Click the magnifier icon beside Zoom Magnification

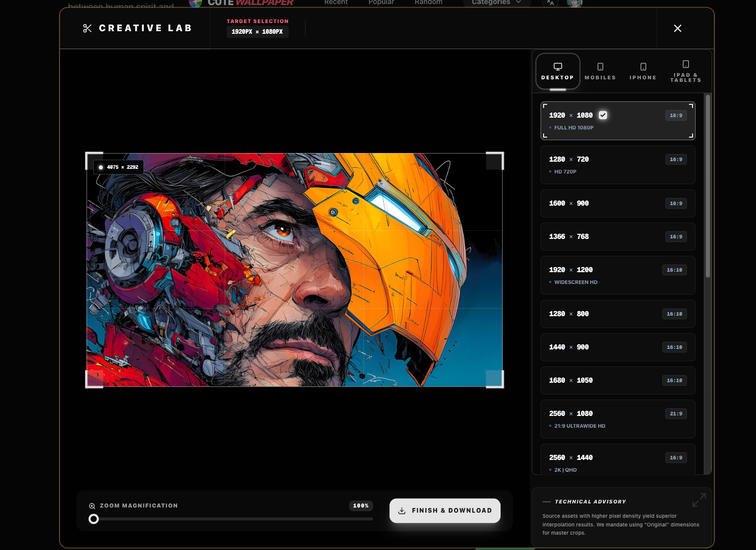point(93,505)
